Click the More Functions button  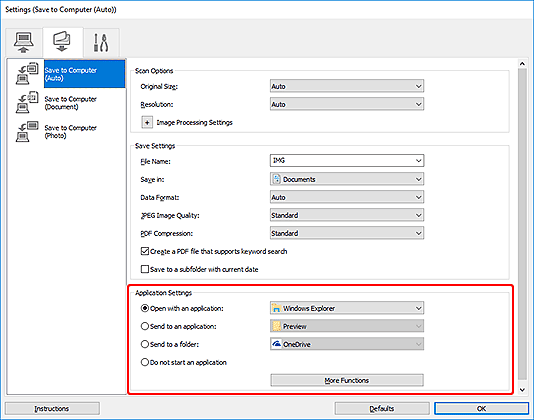[x=347, y=380]
